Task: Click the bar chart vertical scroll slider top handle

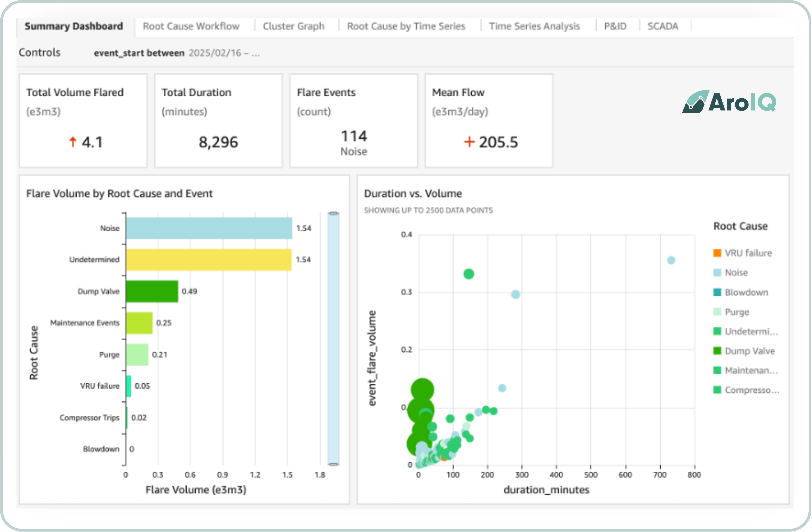Action: pyautogui.click(x=333, y=214)
